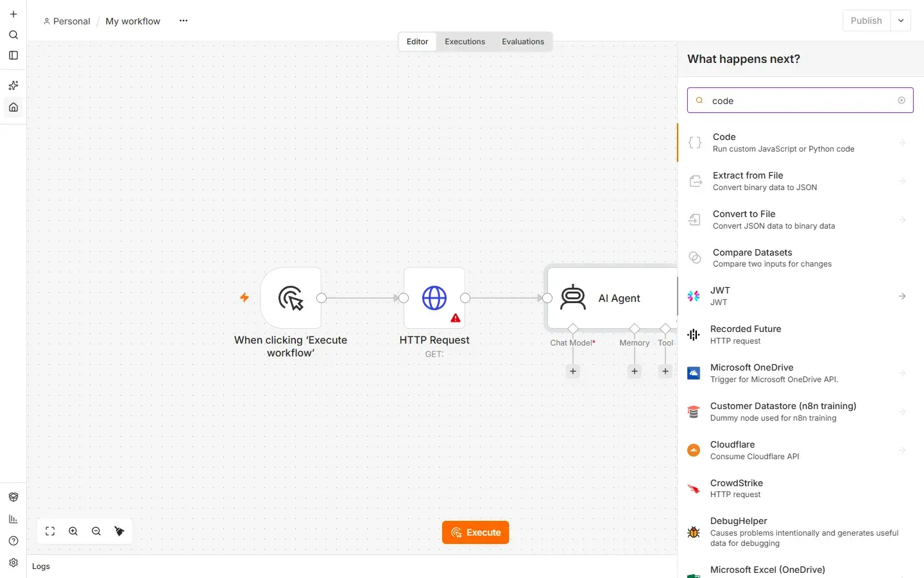
Task: Open the sparkle AI assistant icon
Action: pyautogui.click(x=13, y=85)
